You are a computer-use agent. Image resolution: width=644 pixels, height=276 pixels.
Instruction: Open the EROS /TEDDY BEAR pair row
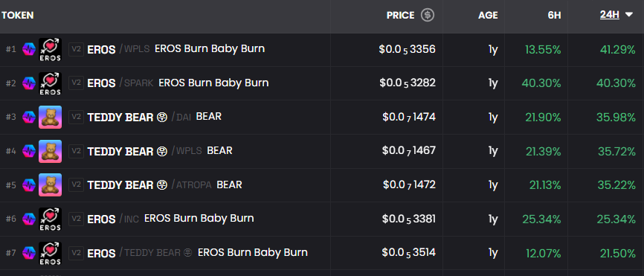tap(322, 253)
